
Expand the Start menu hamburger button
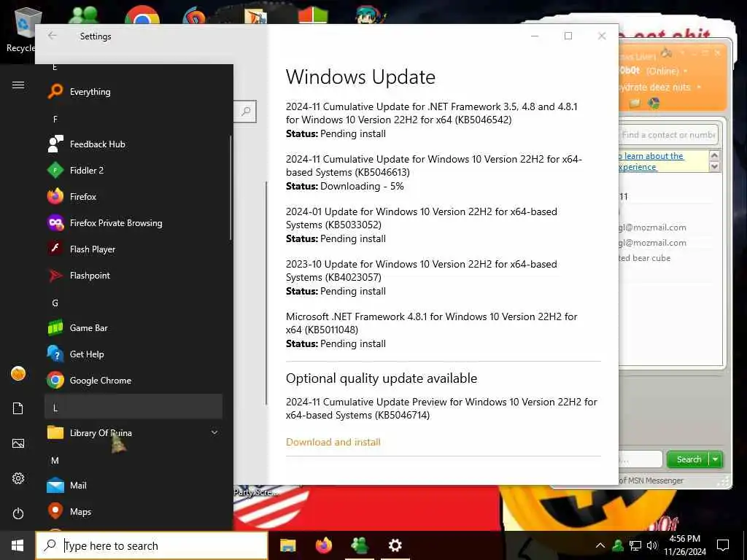coord(18,85)
